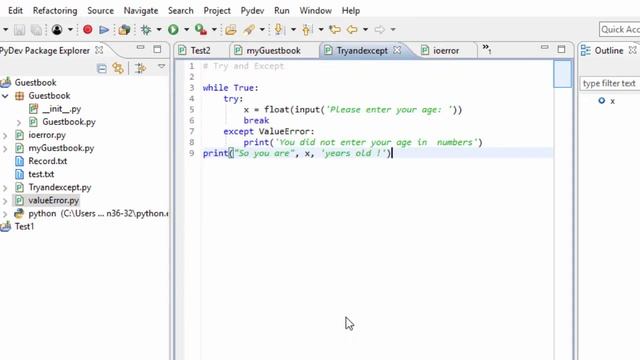
Task: Go to the next annotation with the down arrow
Action: coord(279,29)
